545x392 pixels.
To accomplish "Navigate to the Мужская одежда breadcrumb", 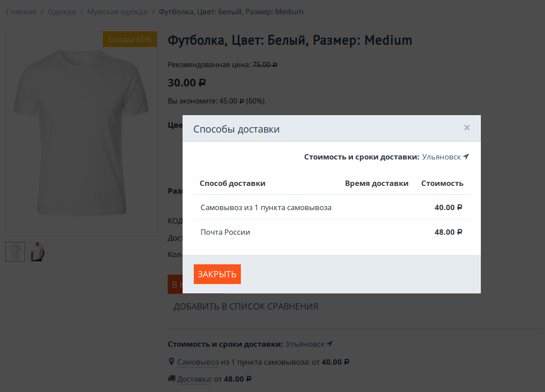I will [117, 12].
